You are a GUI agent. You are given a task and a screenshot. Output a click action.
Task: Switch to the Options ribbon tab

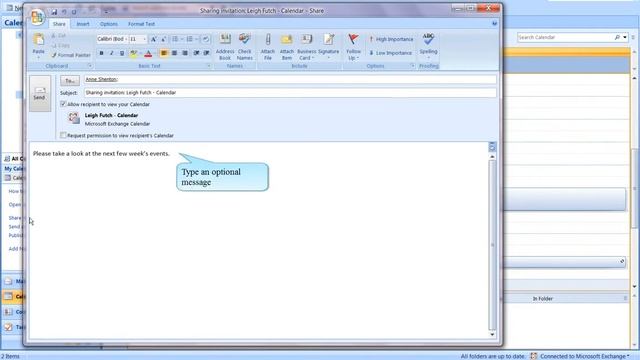pos(109,24)
